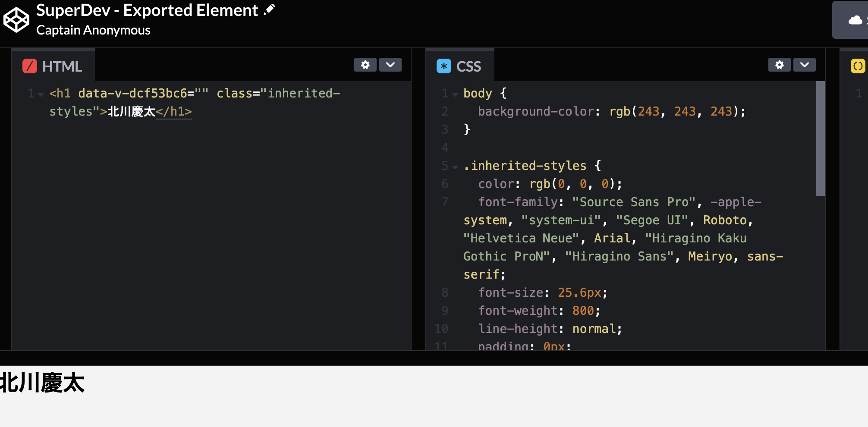
Task: Click the red HTML slash icon
Action: click(x=30, y=66)
